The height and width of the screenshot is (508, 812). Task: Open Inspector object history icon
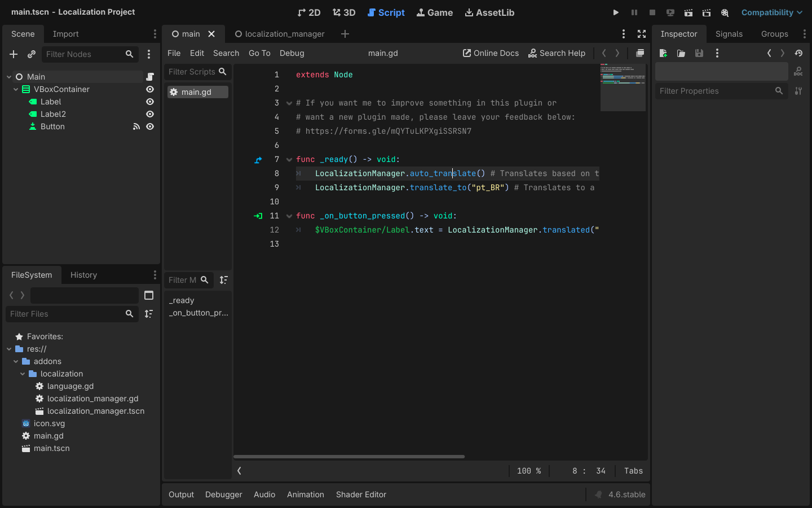(798, 53)
